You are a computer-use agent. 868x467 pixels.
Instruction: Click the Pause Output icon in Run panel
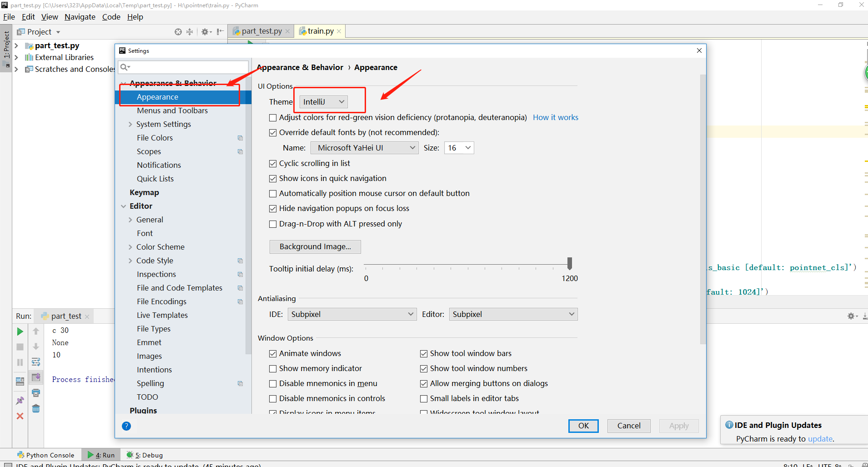pyautogui.click(x=20, y=362)
